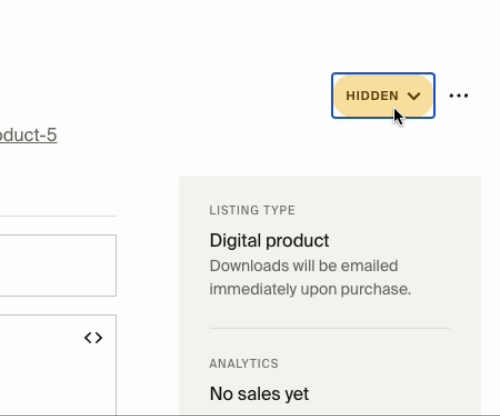The image size is (500, 416).
Task: Toggle the code view angle-brackets icon
Action: tap(93, 338)
